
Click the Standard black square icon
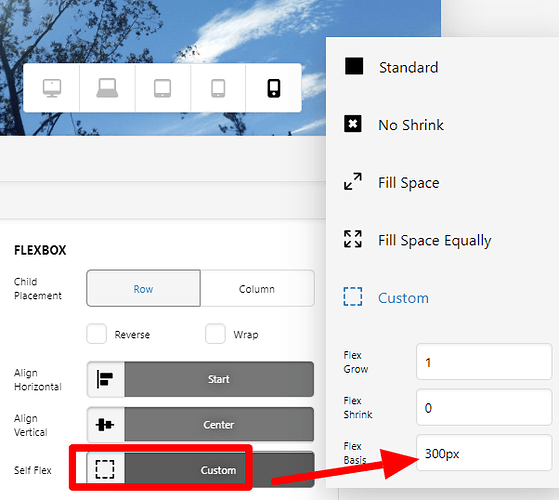(x=354, y=66)
